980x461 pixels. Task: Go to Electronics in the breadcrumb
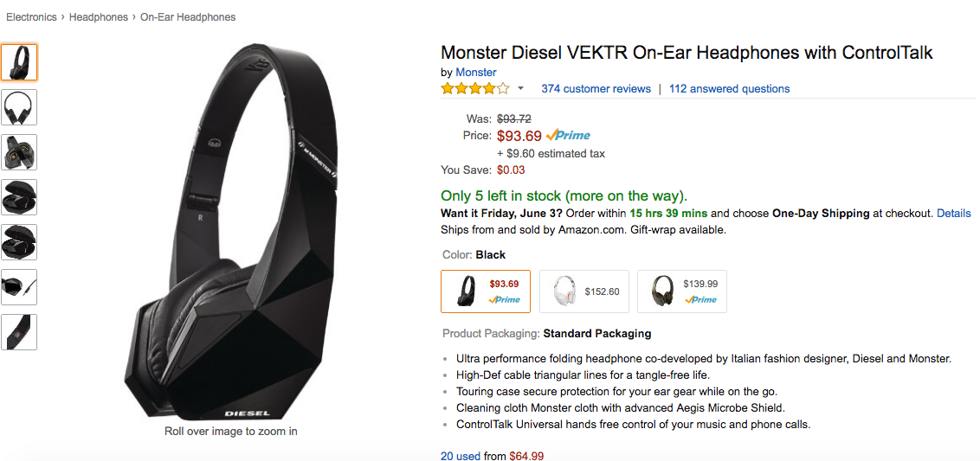tap(31, 17)
